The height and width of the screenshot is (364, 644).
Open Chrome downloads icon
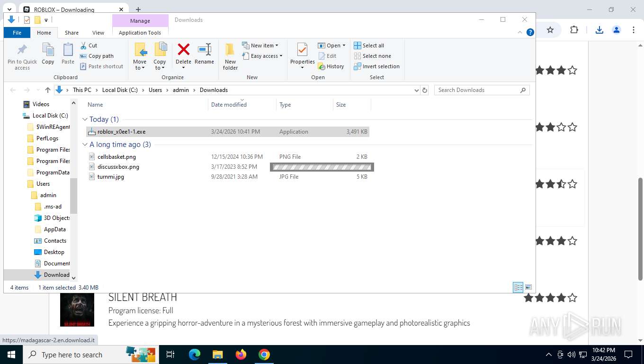(599, 30)
